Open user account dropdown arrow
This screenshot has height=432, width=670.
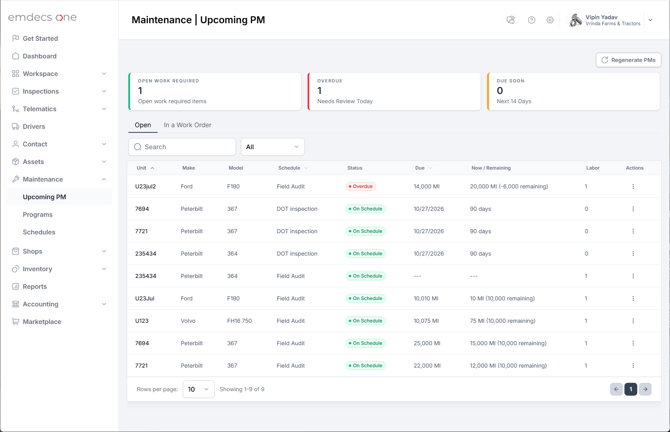(650, 20)
